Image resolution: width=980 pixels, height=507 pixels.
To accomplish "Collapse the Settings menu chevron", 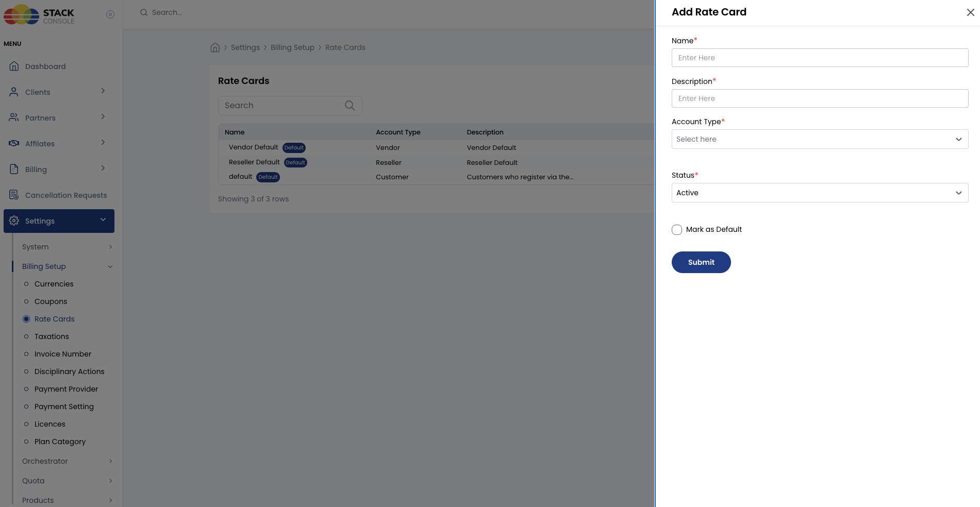I will [x=103, y=219].
